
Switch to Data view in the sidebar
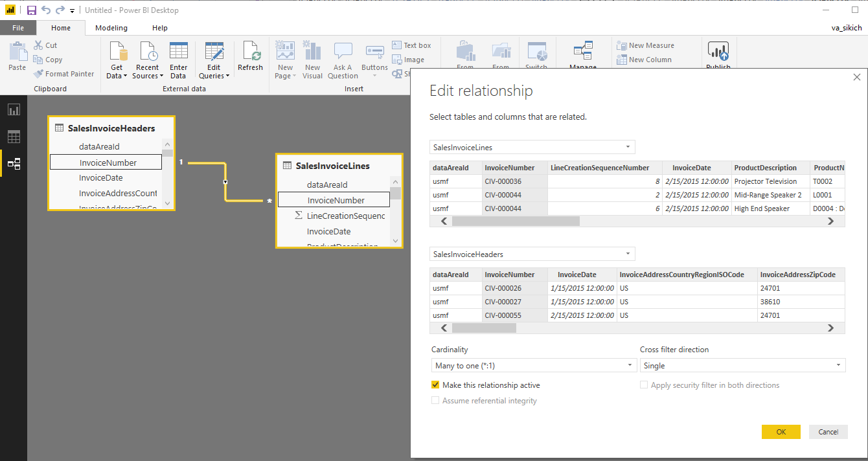[14, 137]
